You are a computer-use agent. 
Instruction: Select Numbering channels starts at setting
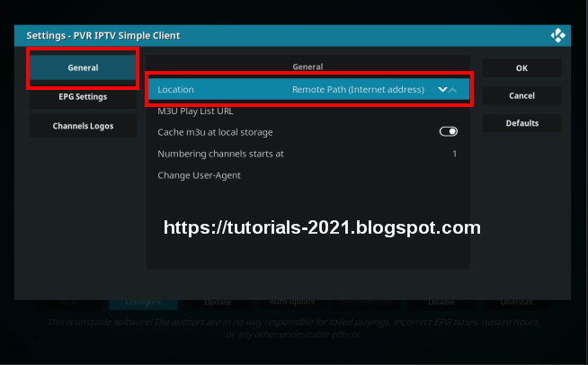[x=308, y=154]
